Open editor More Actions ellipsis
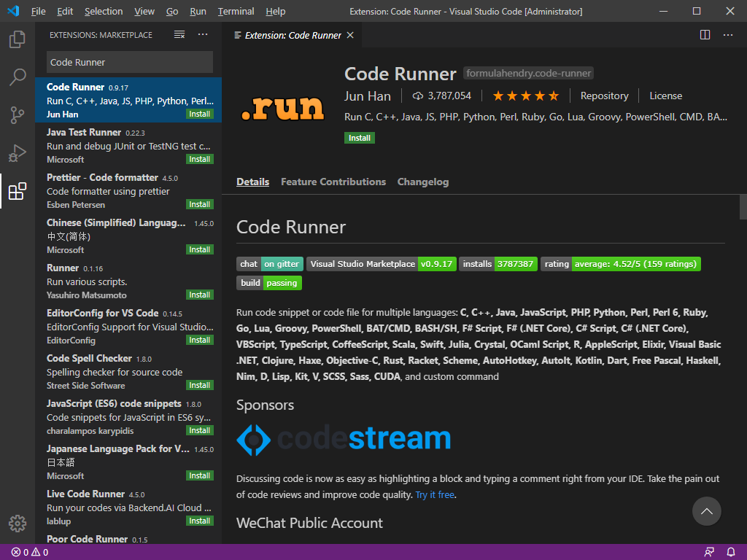This screenshot has width=747, height=560. (728, 35)
